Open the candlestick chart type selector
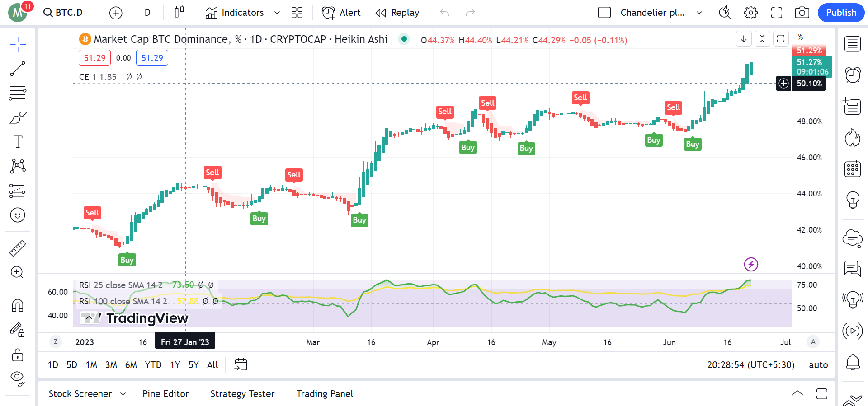This screenshot has width=868, height=406. pos(179,13)
